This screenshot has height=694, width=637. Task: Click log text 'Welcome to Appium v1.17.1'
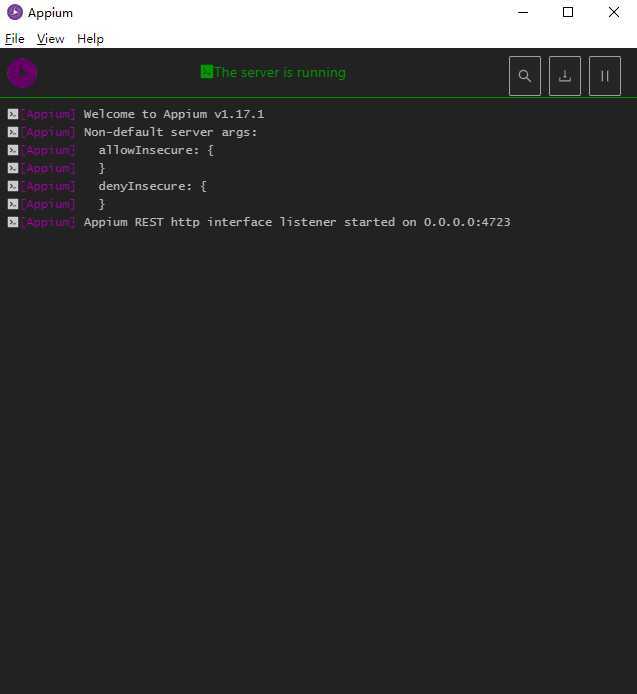coord(174,114)
